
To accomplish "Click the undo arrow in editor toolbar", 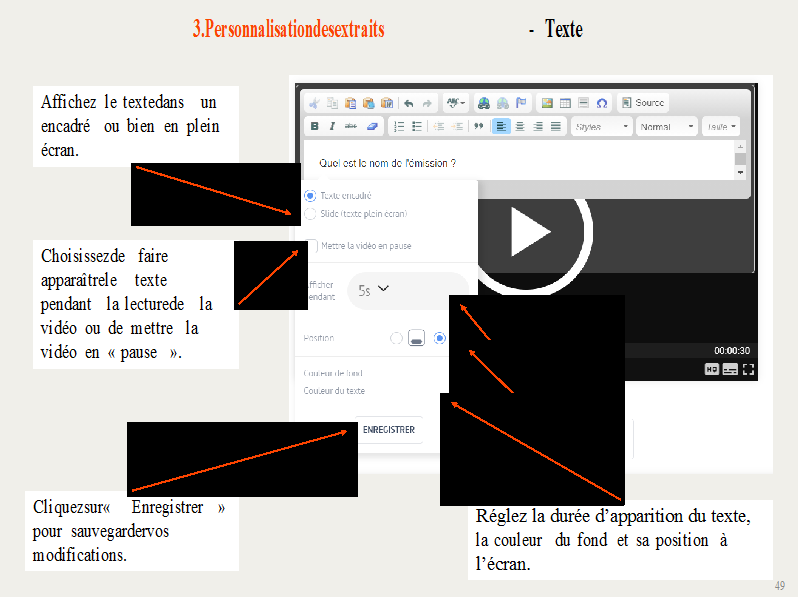I will (409, 103).
